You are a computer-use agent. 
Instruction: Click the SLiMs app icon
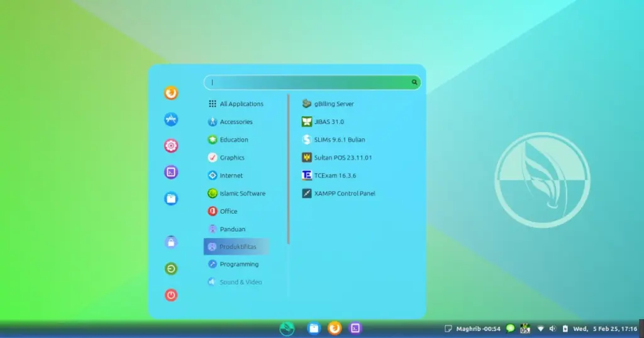tap(307, 140)
